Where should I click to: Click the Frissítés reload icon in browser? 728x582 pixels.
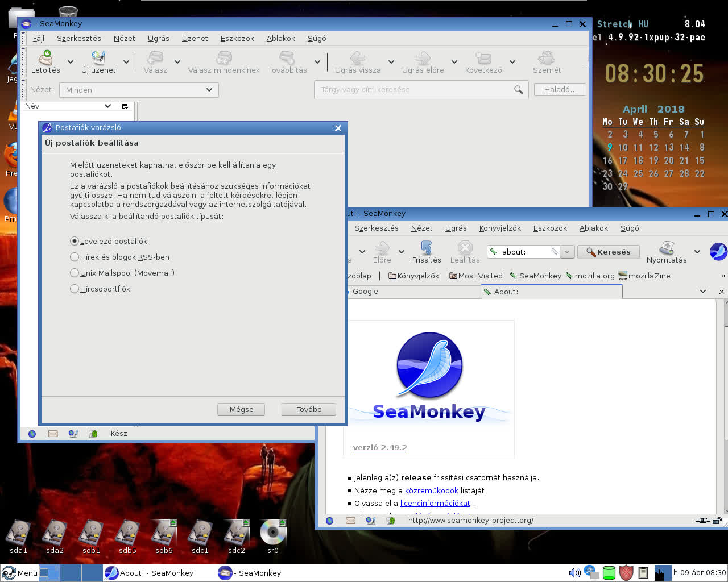pyautogui.click(x=427, y=247)
